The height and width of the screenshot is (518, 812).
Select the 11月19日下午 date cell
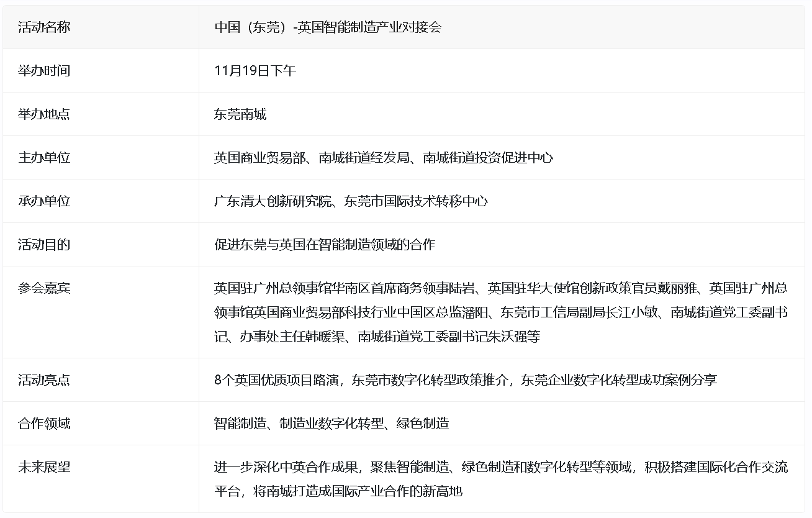tap(255, 71)
